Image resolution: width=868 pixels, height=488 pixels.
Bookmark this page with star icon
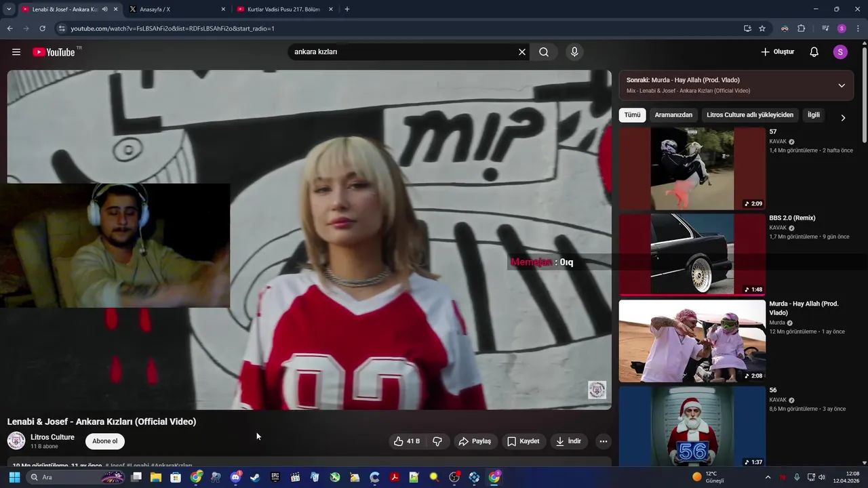(762, 28)
